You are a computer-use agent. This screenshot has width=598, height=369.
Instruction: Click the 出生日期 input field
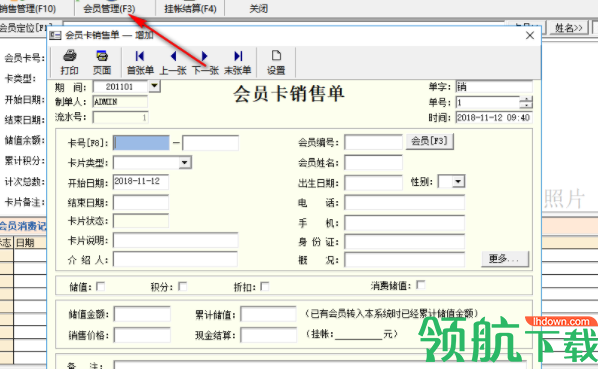coord(373,183)
